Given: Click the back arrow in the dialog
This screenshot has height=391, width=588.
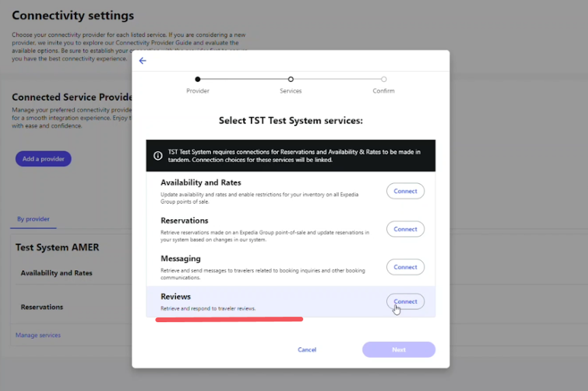Looking at the screenshot, I should click(x=142, y=61).
